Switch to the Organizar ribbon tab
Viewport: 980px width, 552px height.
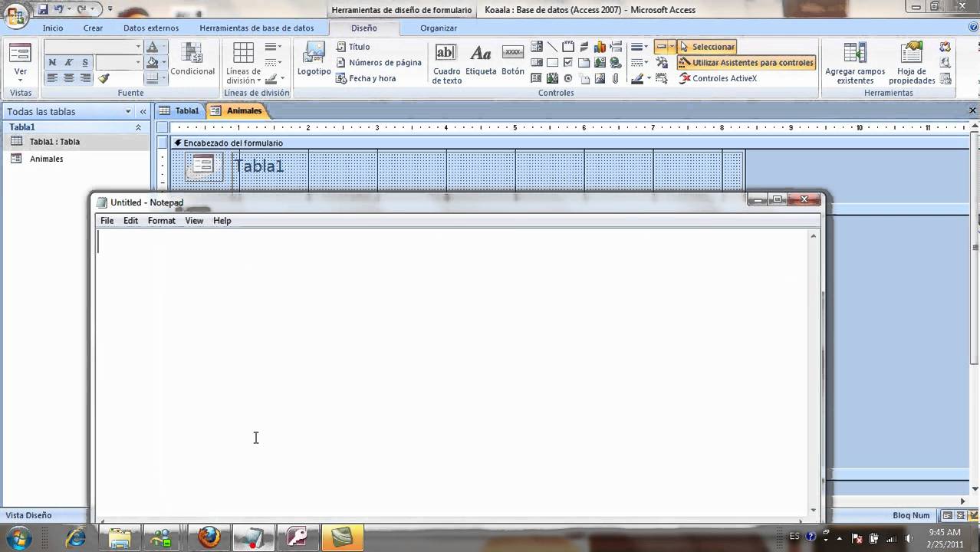pyautogui.click(x=439, y=28)
